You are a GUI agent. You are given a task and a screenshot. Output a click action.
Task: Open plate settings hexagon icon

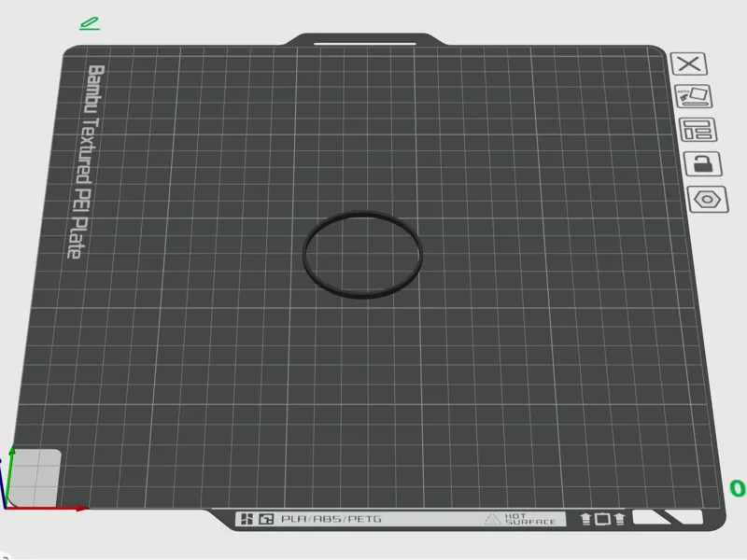tap(708, 199)
